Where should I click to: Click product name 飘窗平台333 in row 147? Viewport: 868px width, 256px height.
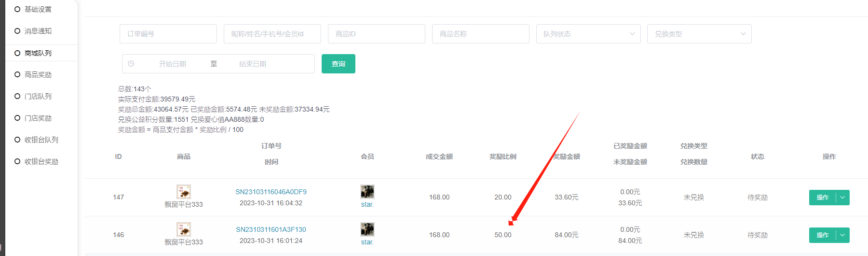click(x=184, y=204)
